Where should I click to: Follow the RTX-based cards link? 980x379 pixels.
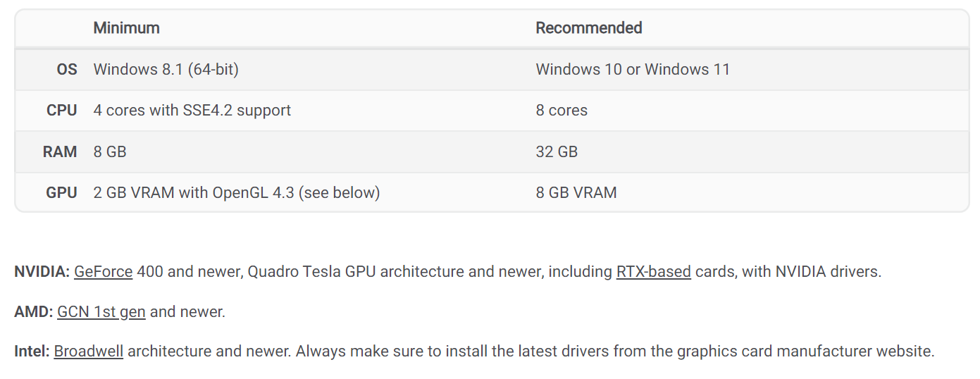pyautogui.click(x=653, y=271)
